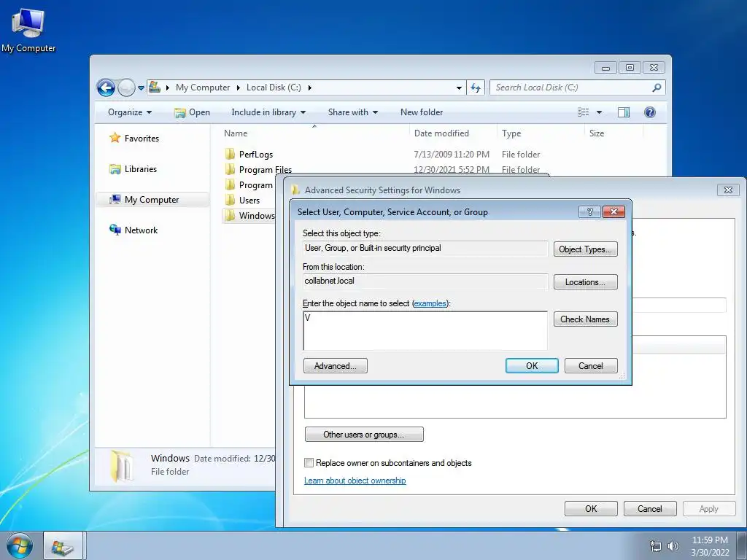Click the object name text box
The height and width of the screenshot is (560, 747).
[425, 331]
